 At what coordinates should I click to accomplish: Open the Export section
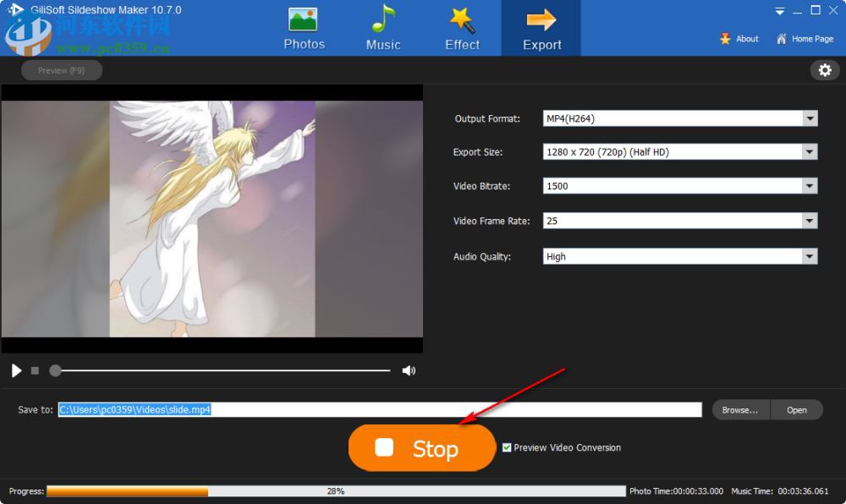pyautogui.click(x=541, y=28)
